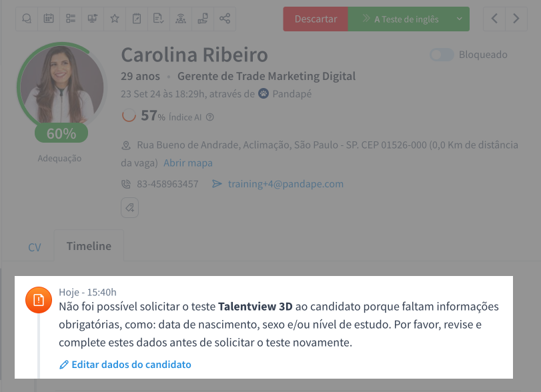Select the Timeline tab
The height and width of the screenshot is (392, 541).
pos(89,246)
